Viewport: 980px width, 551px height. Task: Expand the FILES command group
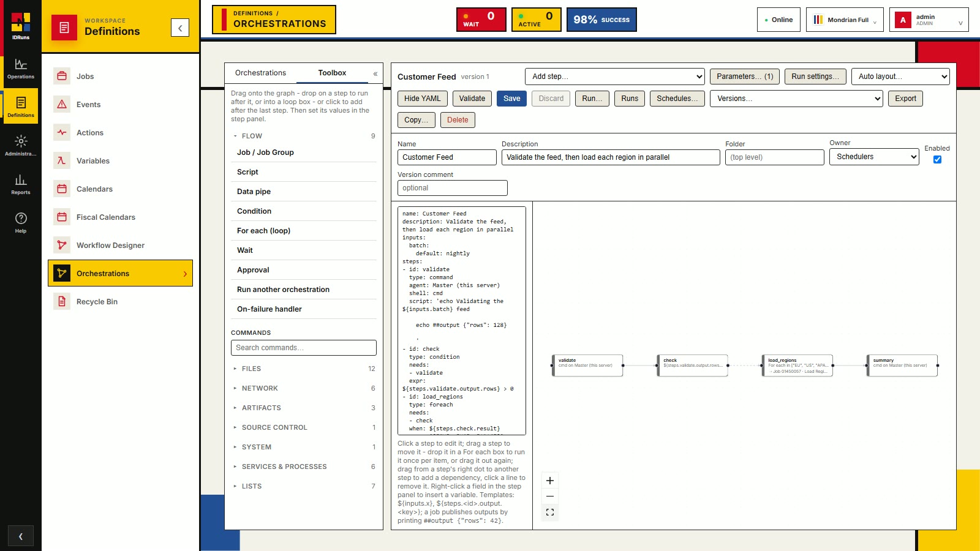click(x=304, y=369)
